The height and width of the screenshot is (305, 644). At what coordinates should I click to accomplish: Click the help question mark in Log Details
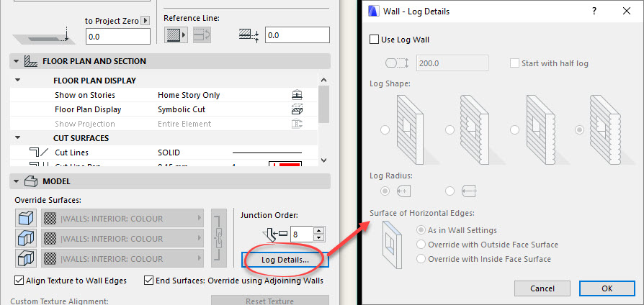coord(594,12)
